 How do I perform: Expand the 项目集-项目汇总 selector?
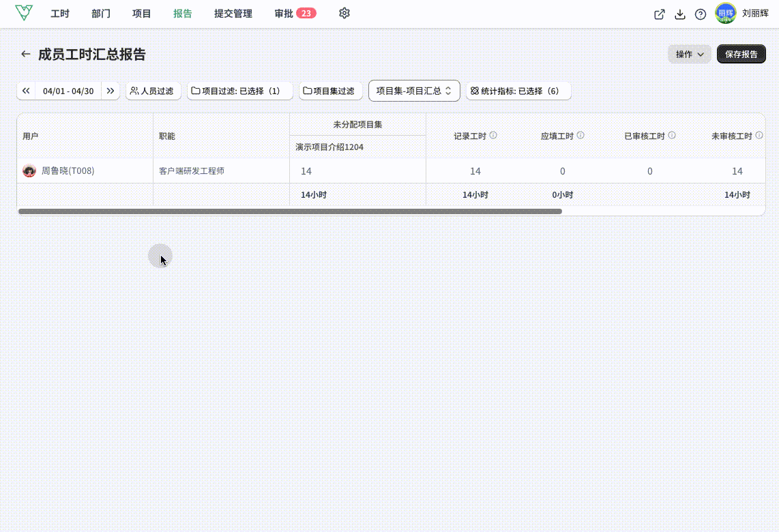coord(414,91)
